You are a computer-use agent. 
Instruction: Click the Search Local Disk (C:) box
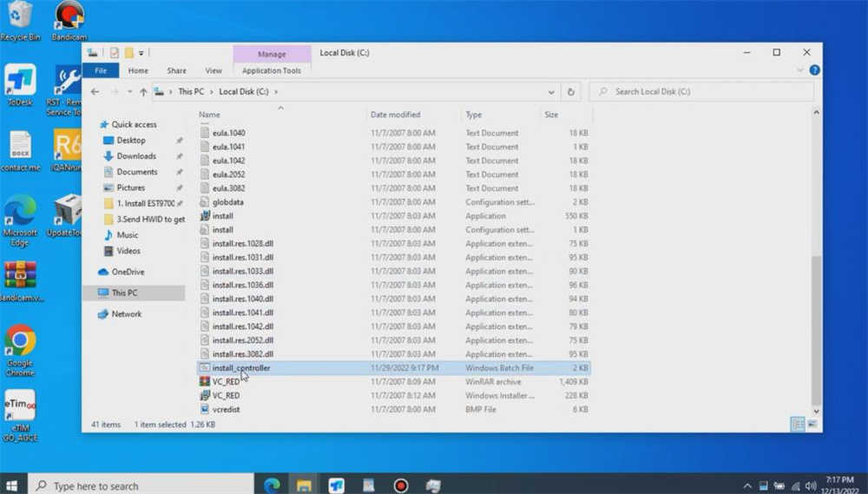703,92
